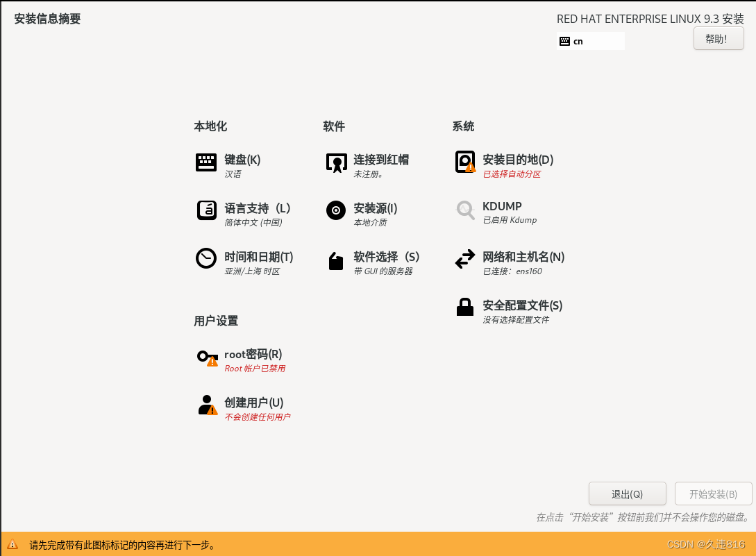Open the KDUMP configuration label
Screen dimensions: 756x556
(503, 206)
